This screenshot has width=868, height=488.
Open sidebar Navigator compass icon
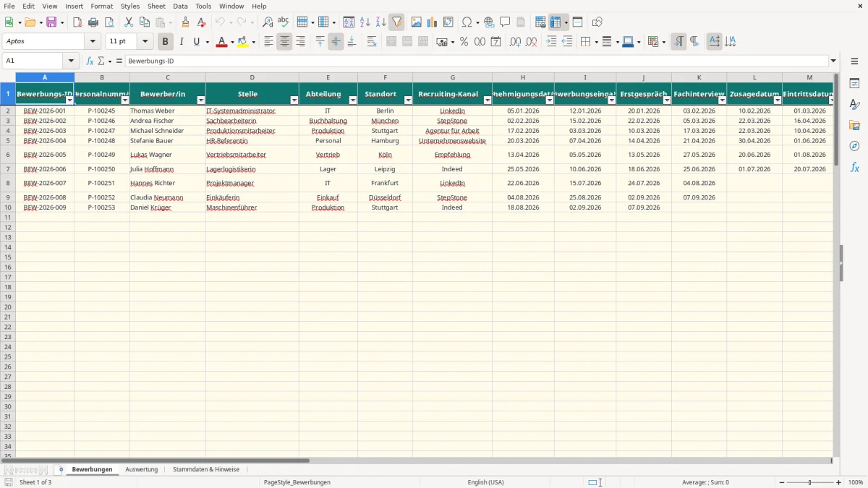pos(854,146)
